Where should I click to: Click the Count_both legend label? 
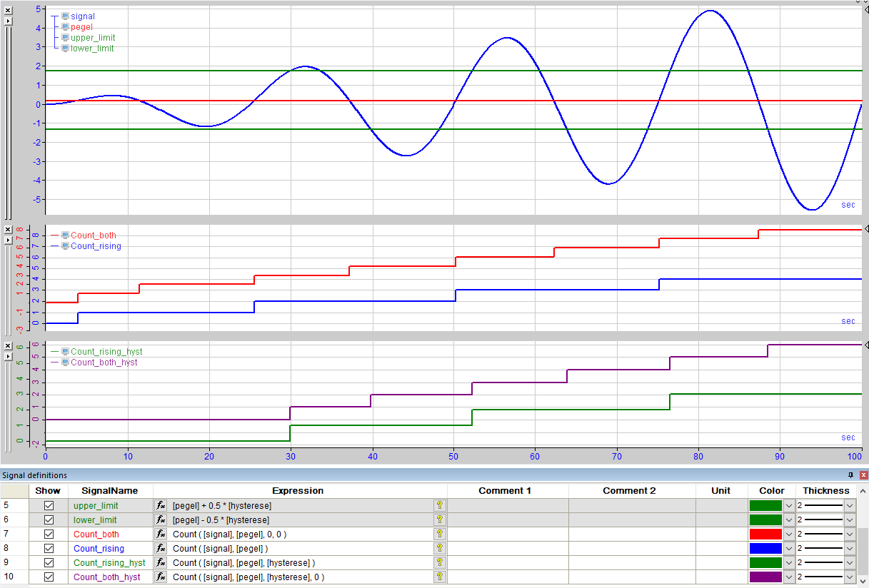click(x=94, y=235)
